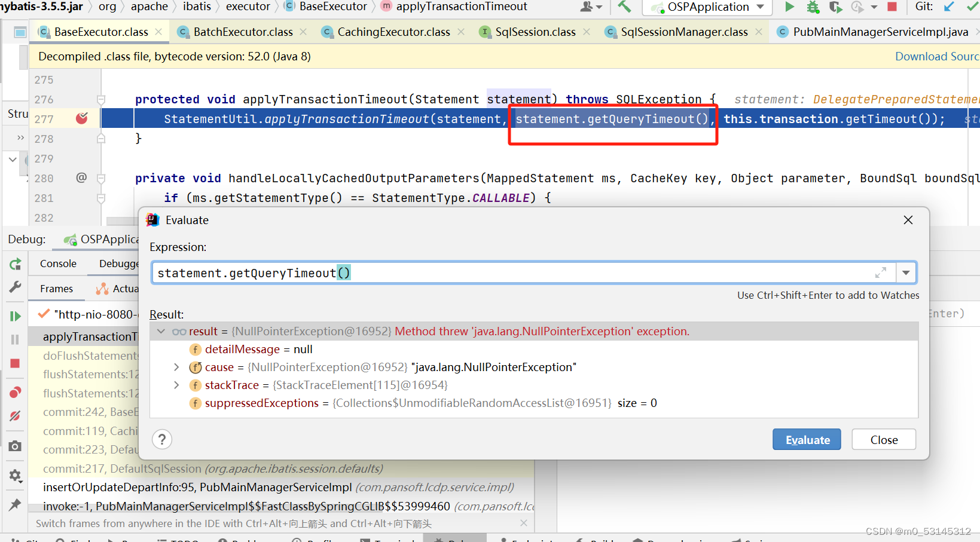This screenshot has height=542, width=980.
Task: Rerun the OSPApplication debug session
Action: tap(14, 263)
